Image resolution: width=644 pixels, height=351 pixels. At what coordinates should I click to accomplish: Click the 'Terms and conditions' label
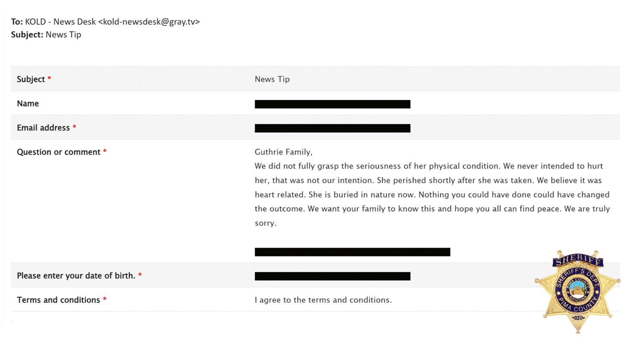click(59, 300)
